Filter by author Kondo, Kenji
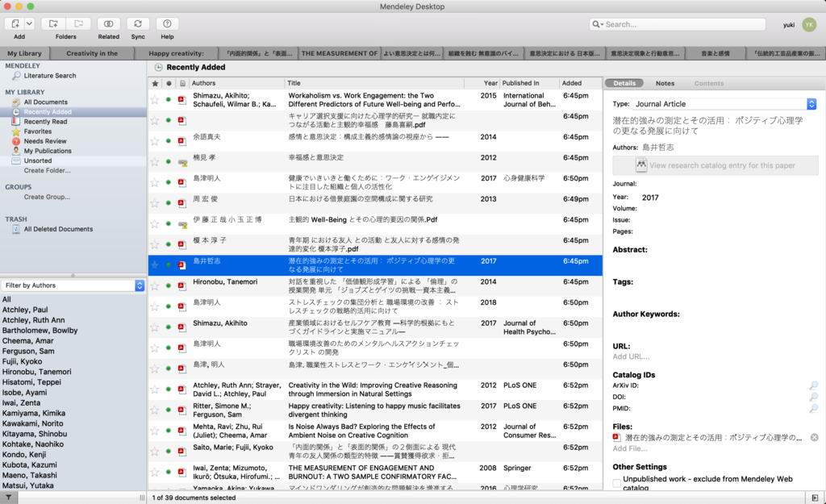Viewport: 826px width, 504px height. pyautogui.click(x=23, y=455)
